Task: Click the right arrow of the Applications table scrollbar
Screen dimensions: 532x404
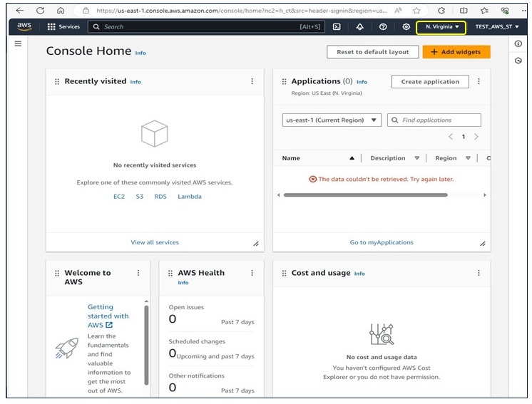Action: (485, 195)
